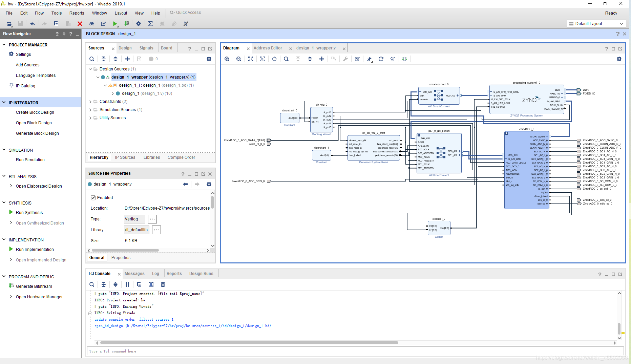Image resolution: width=631 pixels, height=364 pixels.
Task: Zoom in on the block diagram
Action: [227, 59]
